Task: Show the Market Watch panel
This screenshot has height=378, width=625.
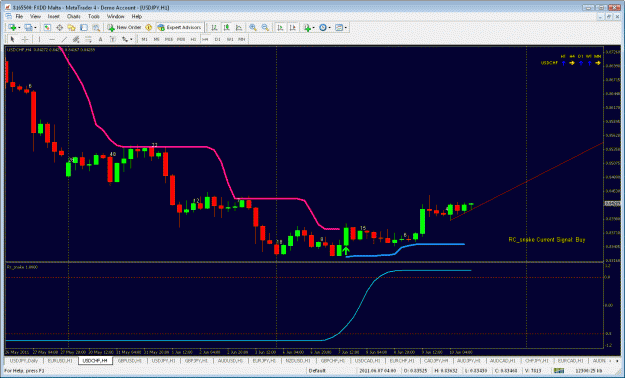Action: (x=47, y=28)
